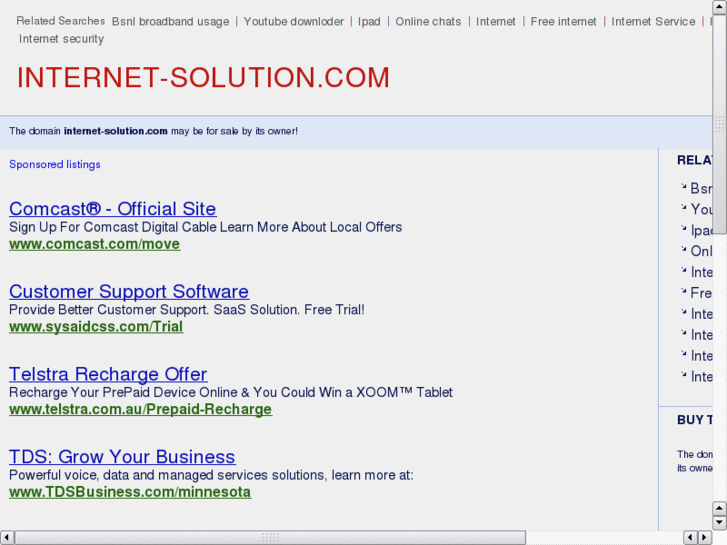Click the down arrow at the vertical scrollbar bottom
This screenshot has width=727, height=545.
click(x=720, y=523)
